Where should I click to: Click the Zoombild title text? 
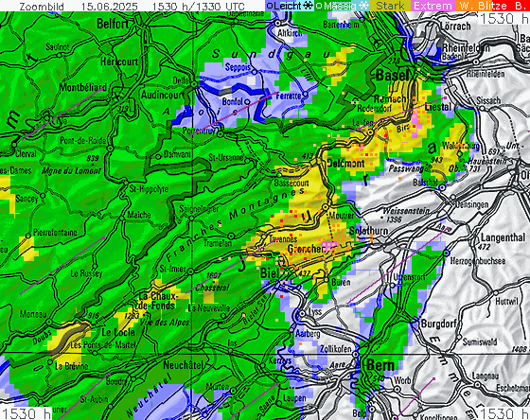coord(42,7)
